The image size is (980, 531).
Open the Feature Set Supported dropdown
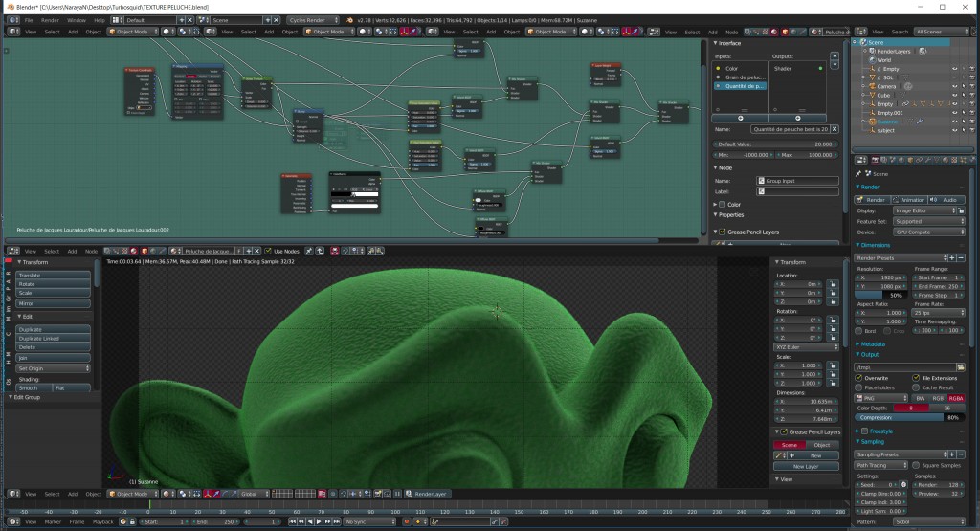(x=928, y=221)
